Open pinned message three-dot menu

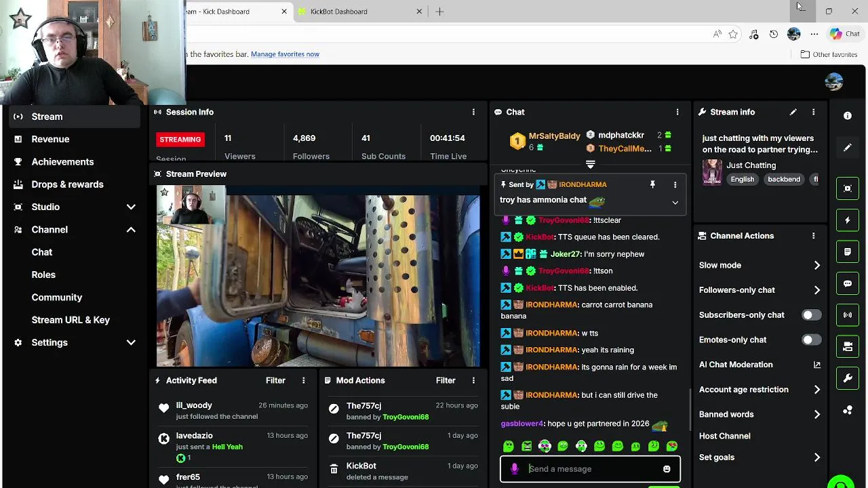pos(675,184)
